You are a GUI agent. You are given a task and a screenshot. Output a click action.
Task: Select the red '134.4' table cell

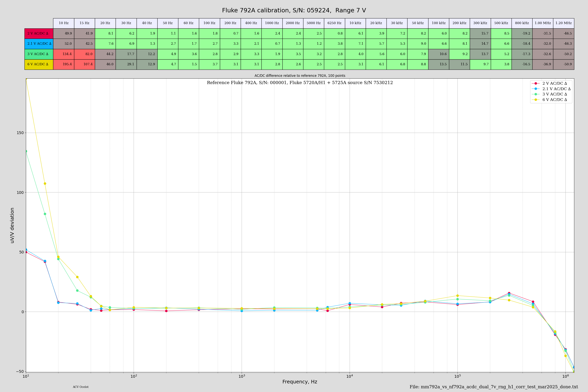(x=64, y=54)
